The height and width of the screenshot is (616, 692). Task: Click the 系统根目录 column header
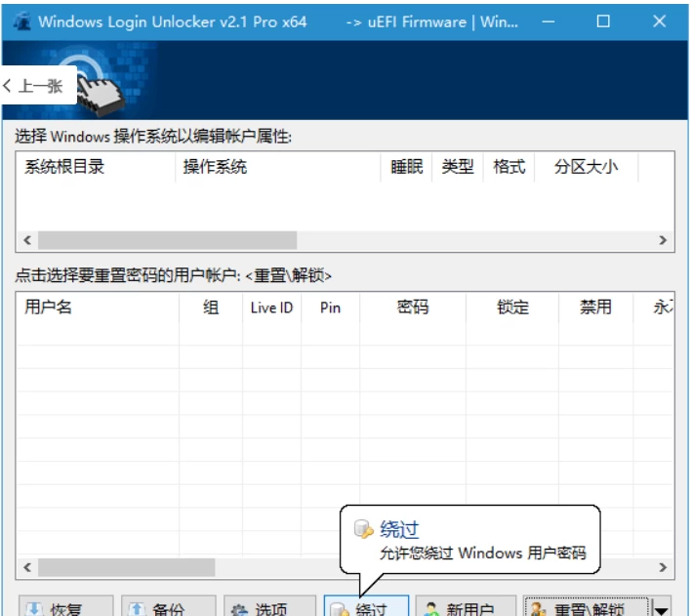point(96,167)
